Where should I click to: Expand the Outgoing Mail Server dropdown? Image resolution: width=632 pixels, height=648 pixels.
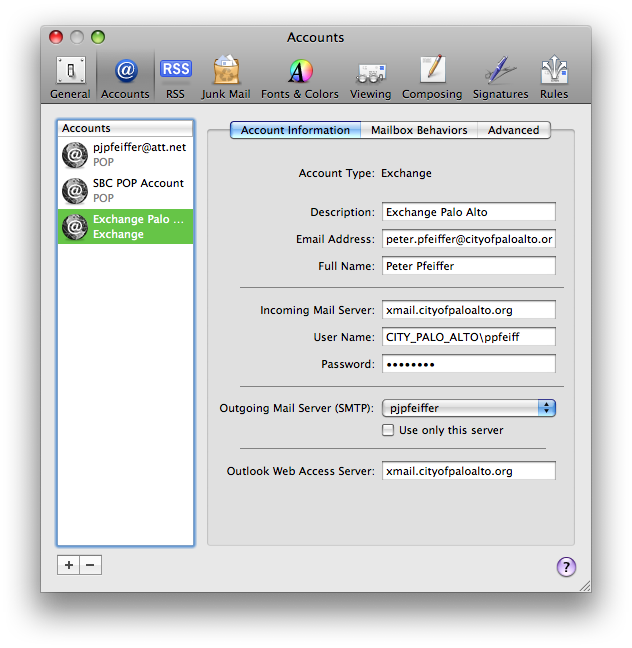(469, 408)
